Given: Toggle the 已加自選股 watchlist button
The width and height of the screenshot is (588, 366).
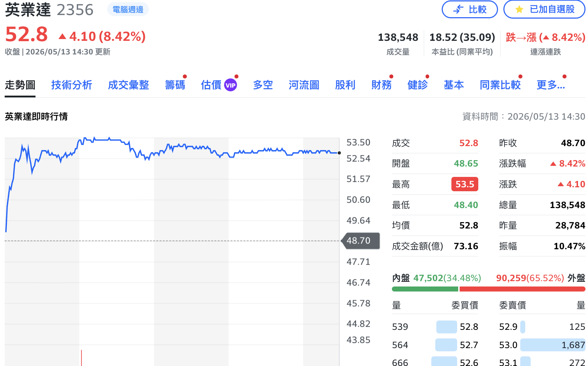Looking at the screenshot, I should (x=544, y=9).
